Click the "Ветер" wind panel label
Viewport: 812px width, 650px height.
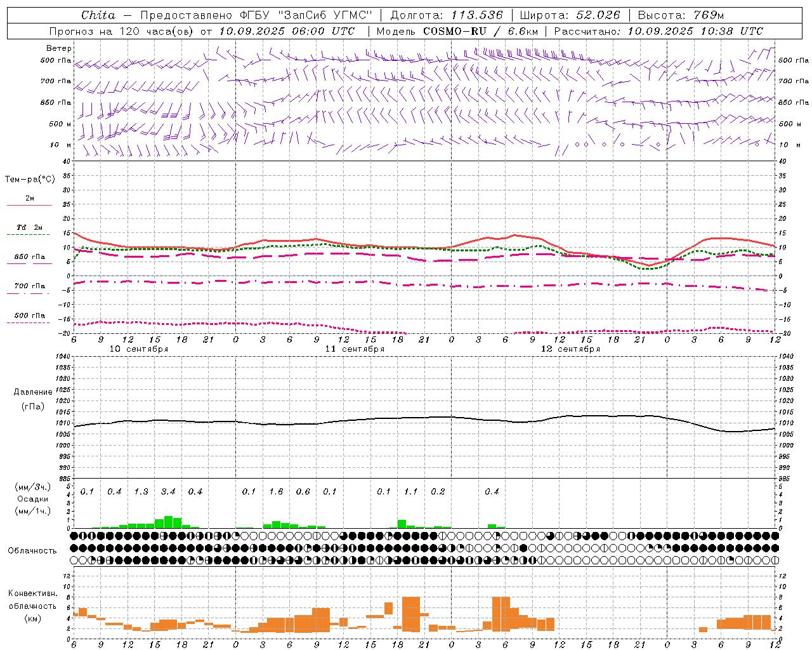[x=59, y=48]
